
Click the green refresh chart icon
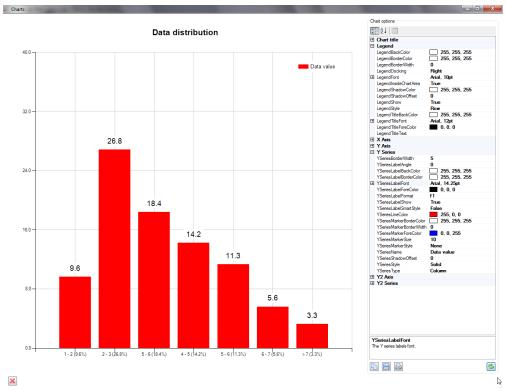(x=491, y=367)
